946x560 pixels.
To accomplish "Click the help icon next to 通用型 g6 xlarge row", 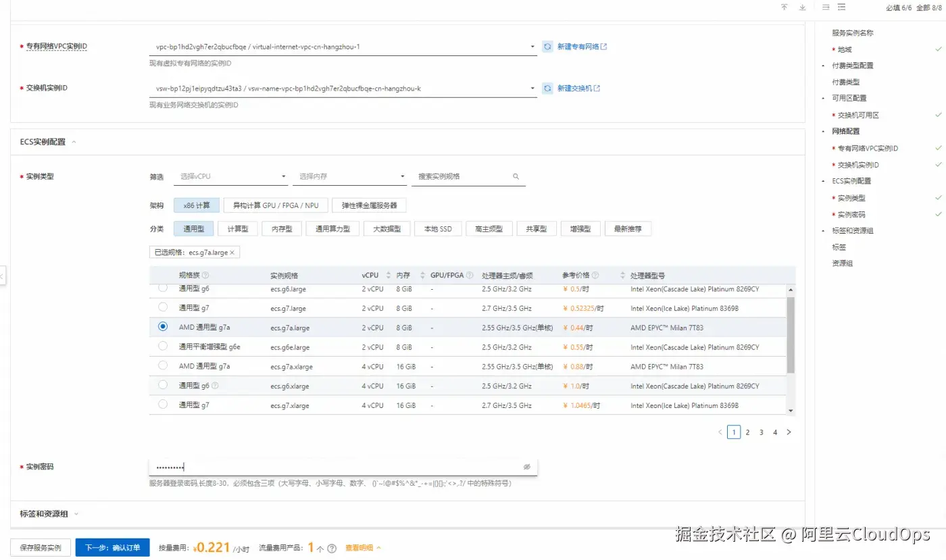I will point(215,386).
